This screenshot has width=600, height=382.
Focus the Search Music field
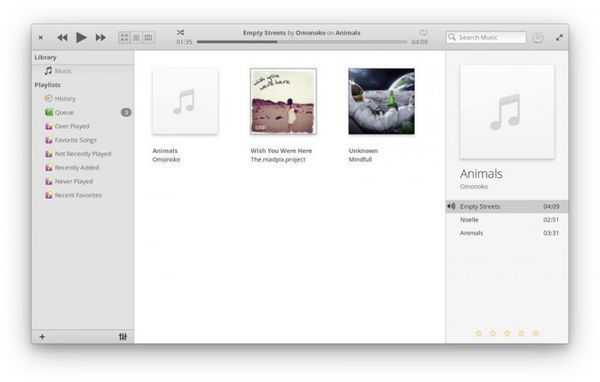click(x=486, y=37)
